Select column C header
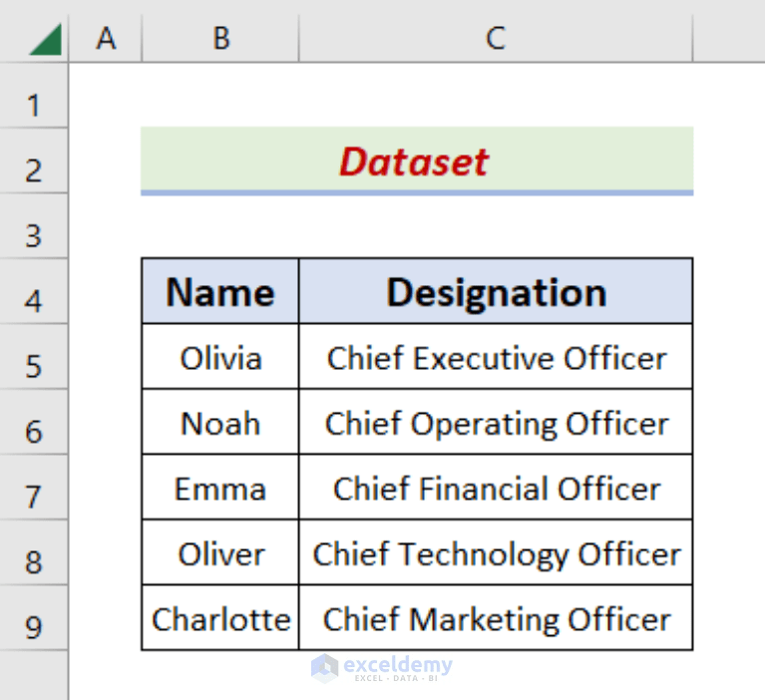 (496, 38)
